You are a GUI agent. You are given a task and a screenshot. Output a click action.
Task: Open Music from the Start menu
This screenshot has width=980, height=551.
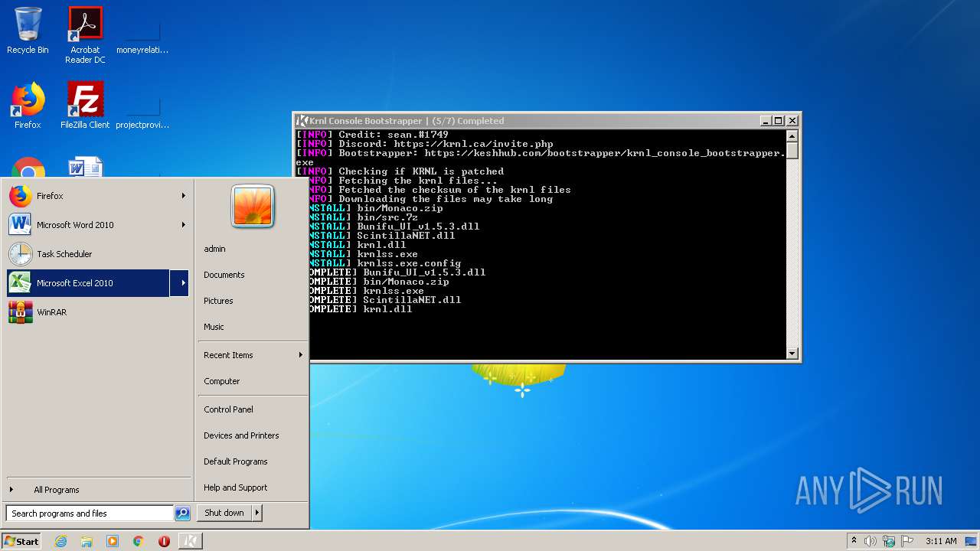[214, 327]
